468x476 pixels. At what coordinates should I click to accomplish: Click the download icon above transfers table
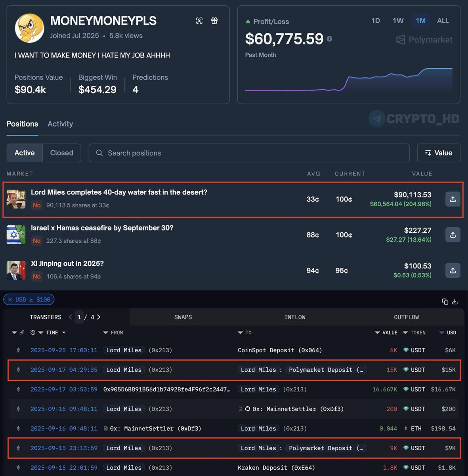[x=455, y=301]
